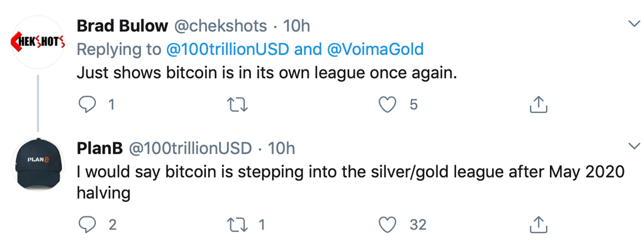644x248 pixels.
Task: Reply to PlanB's halving tweet
Action: point(87,225)
